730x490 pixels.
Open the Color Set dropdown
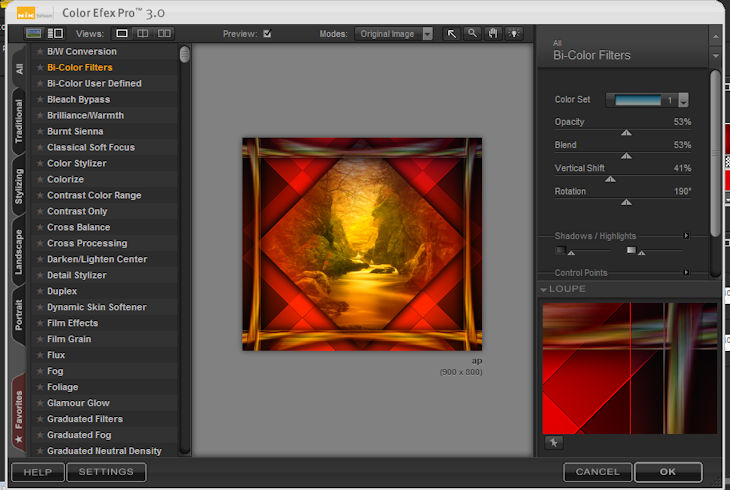tap(683, 100)
